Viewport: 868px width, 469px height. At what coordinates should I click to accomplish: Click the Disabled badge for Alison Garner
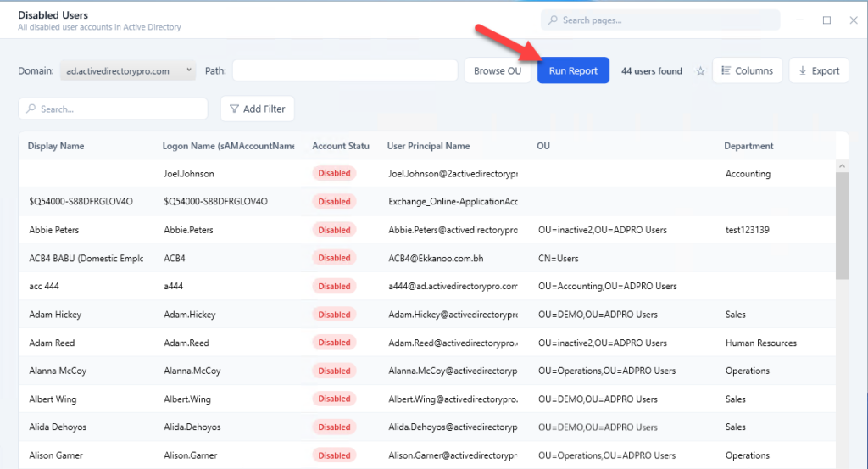(334, 455)
